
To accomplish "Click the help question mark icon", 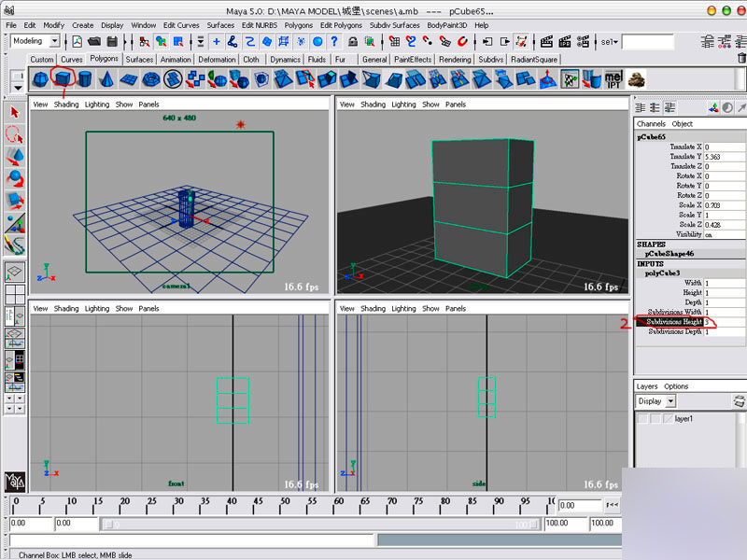I will [x=335, y=41].
